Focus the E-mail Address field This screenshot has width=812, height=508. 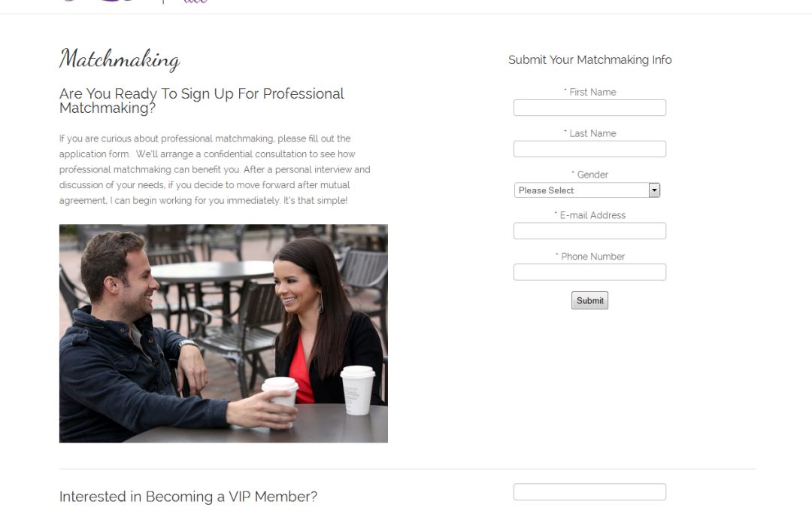coord(589,231)
